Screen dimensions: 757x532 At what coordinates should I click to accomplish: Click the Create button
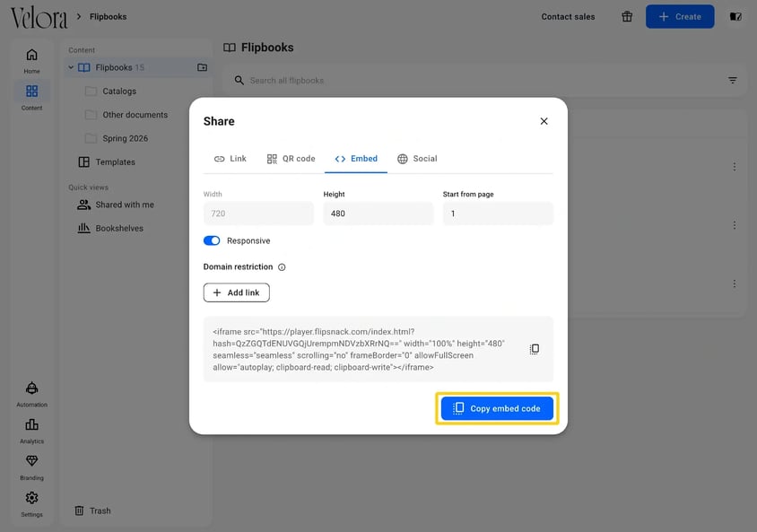coord(680,16)
